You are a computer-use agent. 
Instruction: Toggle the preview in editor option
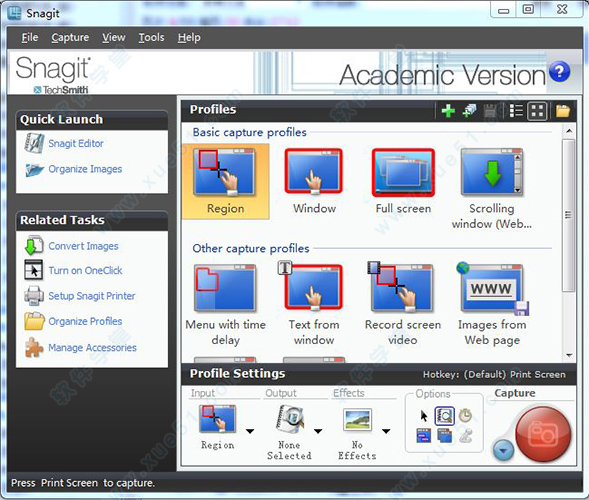pos(444,416)
